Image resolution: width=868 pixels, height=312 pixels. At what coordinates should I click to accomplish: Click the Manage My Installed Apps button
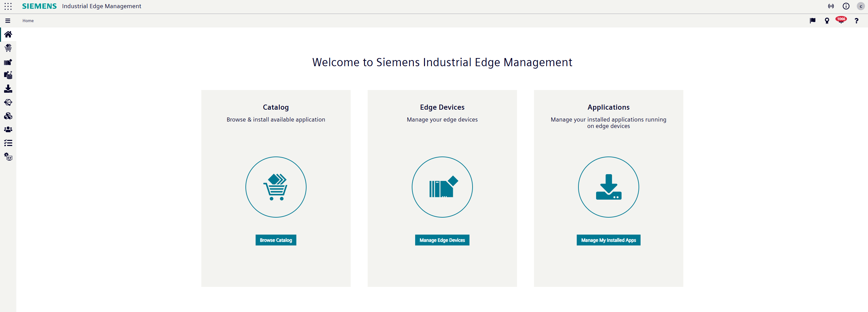608,240
